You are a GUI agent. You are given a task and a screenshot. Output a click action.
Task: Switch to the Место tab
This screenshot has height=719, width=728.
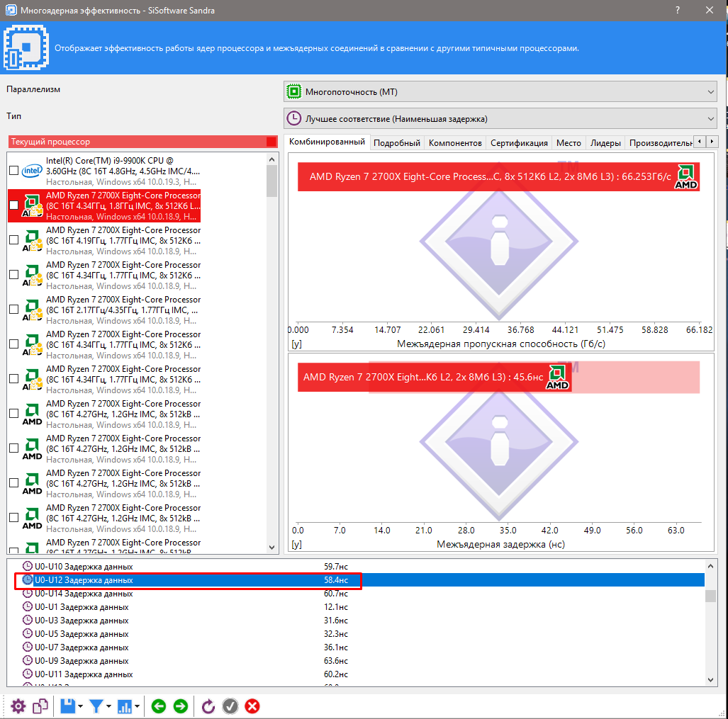point(569,143)
